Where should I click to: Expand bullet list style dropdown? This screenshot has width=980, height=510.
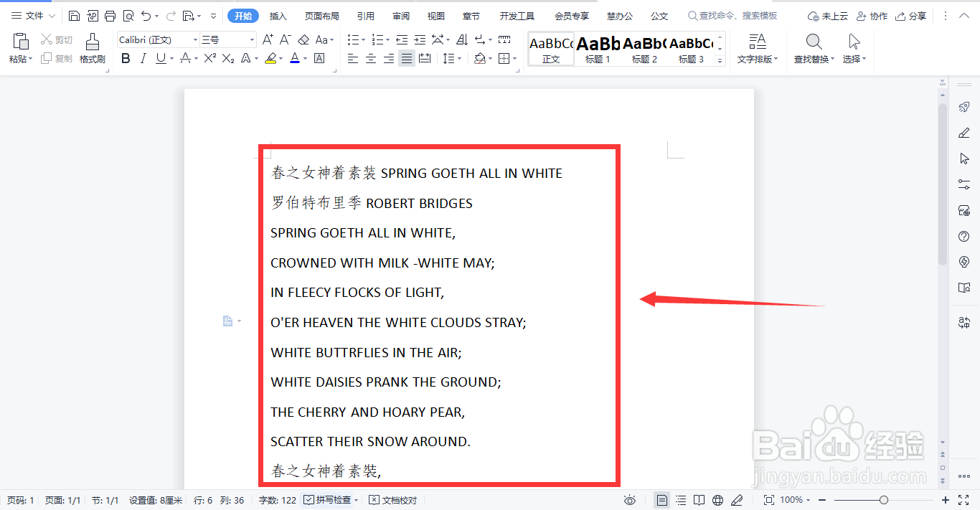point(364,40)
